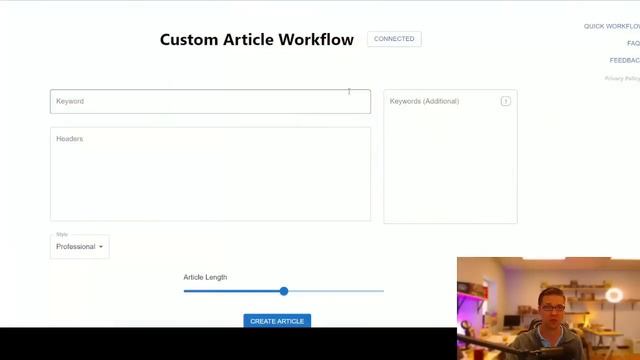Focus the Keywords (Additional) text box
Image resolution: width=640 pixels, height=360 pixels.
click(x=450, y=157)
